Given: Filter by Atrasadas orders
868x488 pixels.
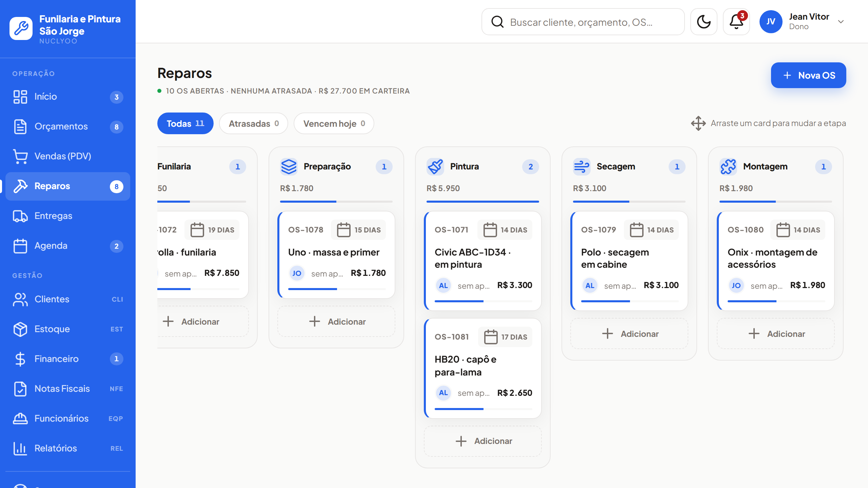Looking at the screenshot, I should point(254,123).
